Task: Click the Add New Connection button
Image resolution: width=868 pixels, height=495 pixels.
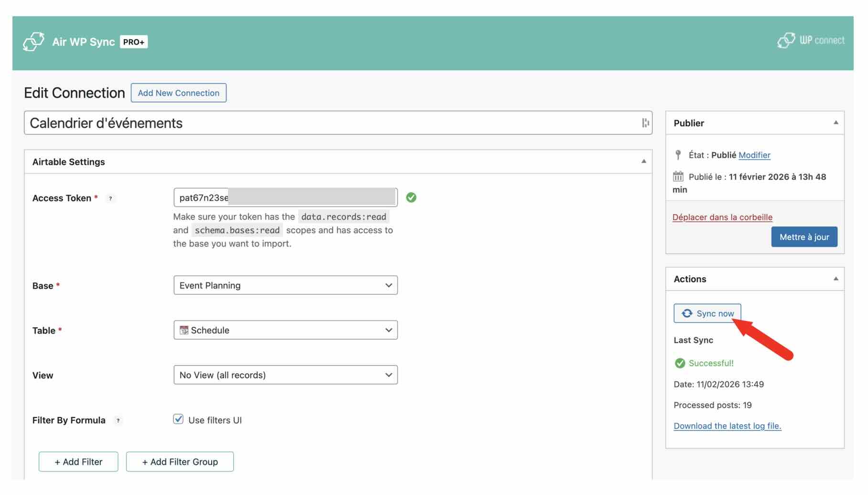Action: (x=179, y=93)
